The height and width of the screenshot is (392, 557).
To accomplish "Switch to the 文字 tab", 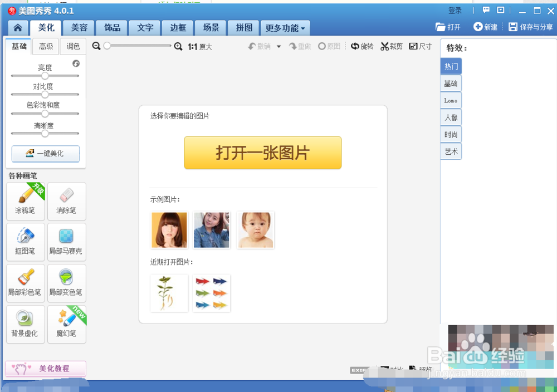I will coord(145,28).
